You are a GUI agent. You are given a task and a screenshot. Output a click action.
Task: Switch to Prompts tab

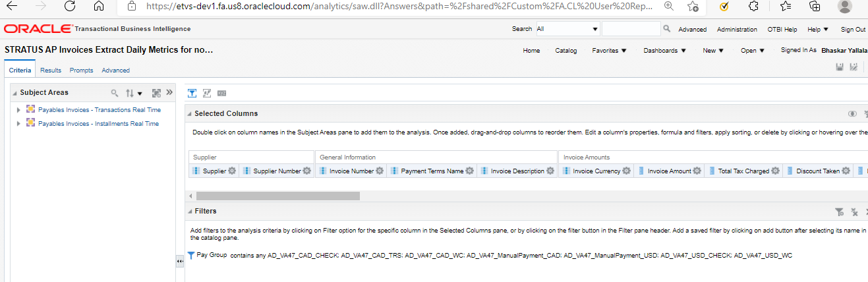point(81,70)
